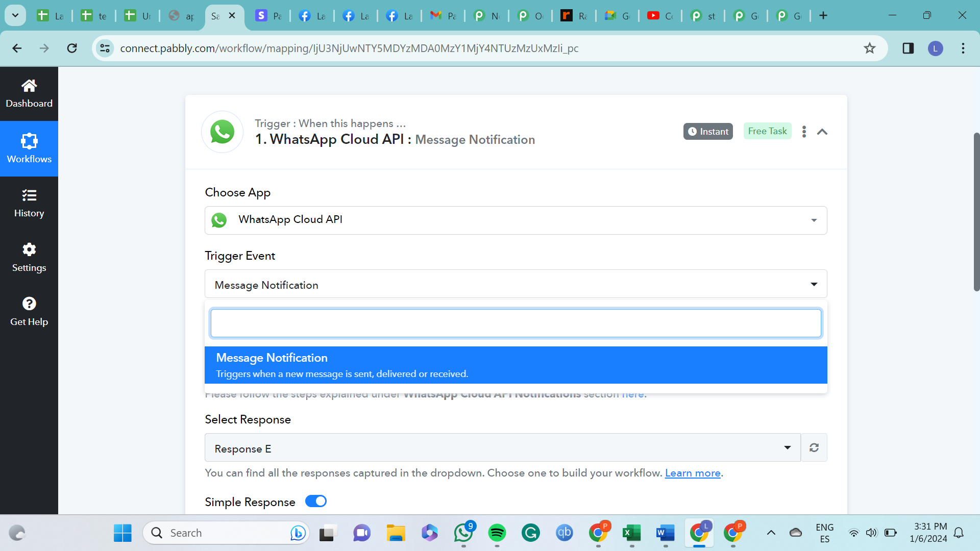The image size is (980, 551).
Task: Open the Chrome profile avatar menu
Action: coord(936,48)
